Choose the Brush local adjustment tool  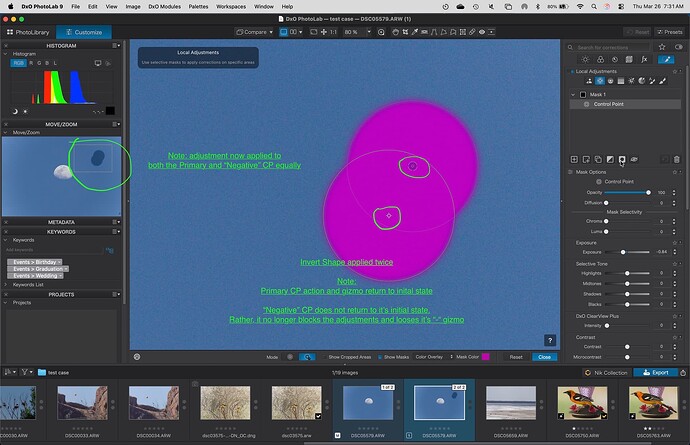662,81
